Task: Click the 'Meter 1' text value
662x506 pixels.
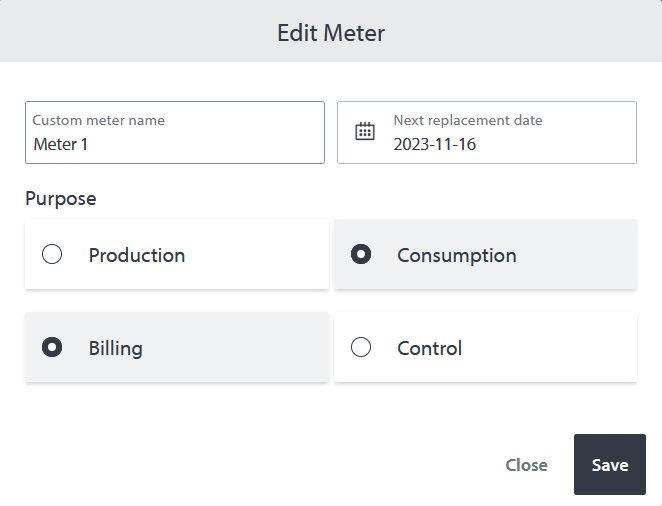Action: tap(61, 144)
